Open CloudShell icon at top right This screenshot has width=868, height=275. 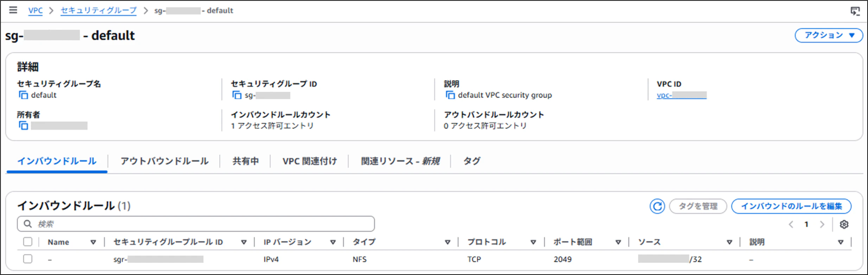tap(855, 11)
